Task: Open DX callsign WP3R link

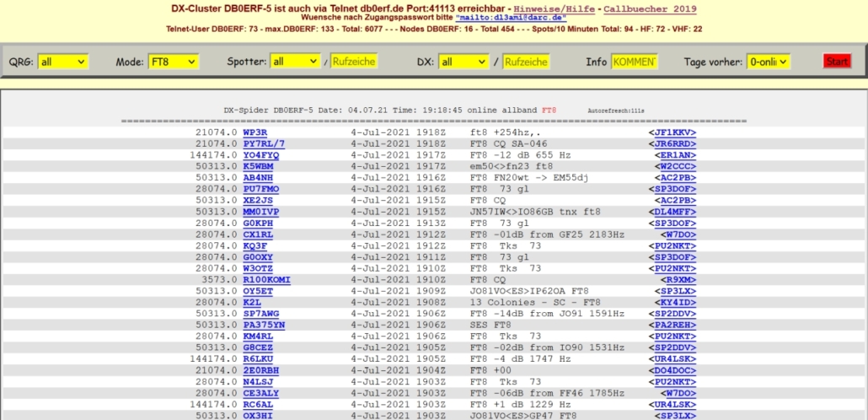Action: pyautogui.click(x=255, y=132)
